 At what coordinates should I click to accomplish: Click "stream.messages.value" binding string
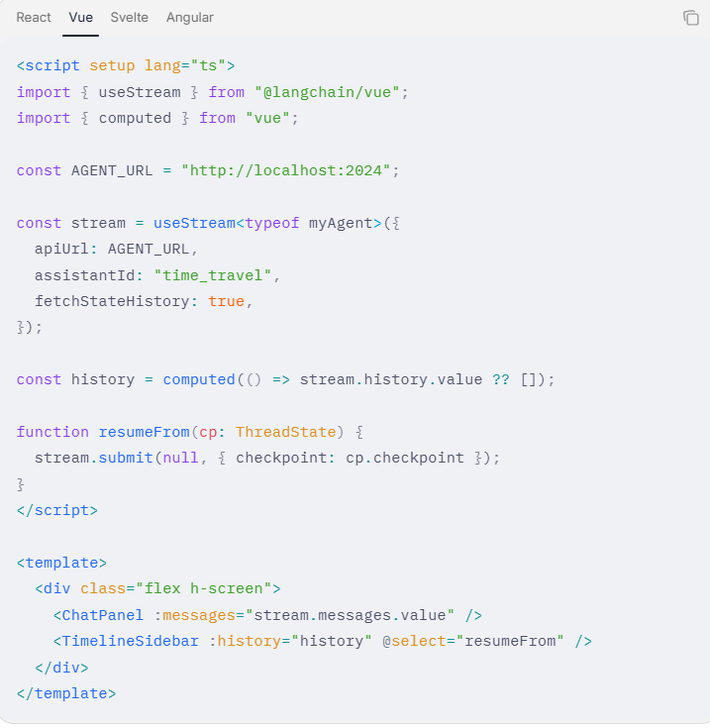pos(350,616)
